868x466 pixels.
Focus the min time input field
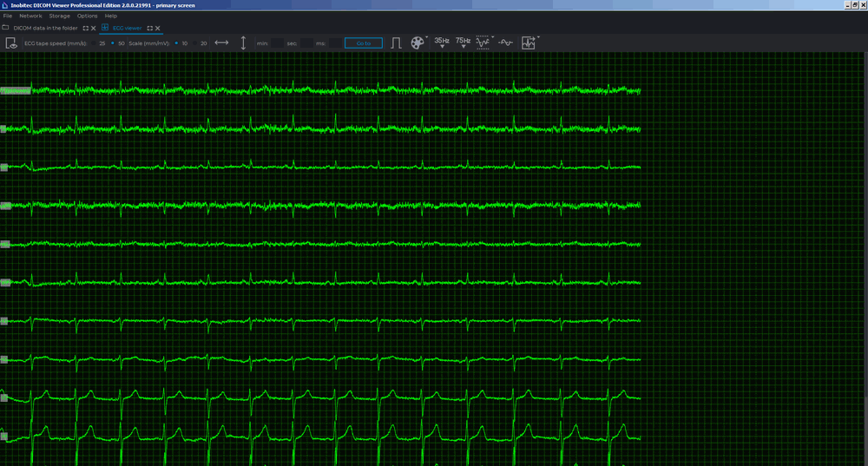[x=277, y=43]
